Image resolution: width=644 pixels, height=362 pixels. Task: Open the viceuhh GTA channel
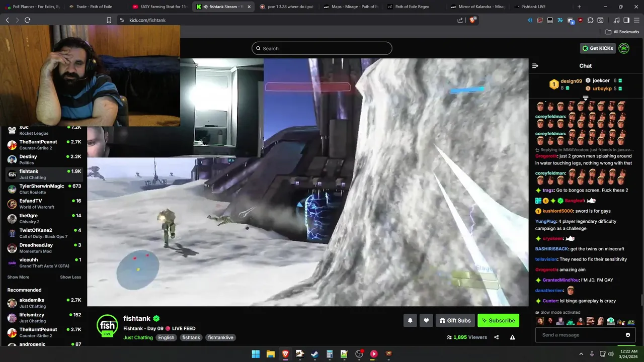[44, 262]
